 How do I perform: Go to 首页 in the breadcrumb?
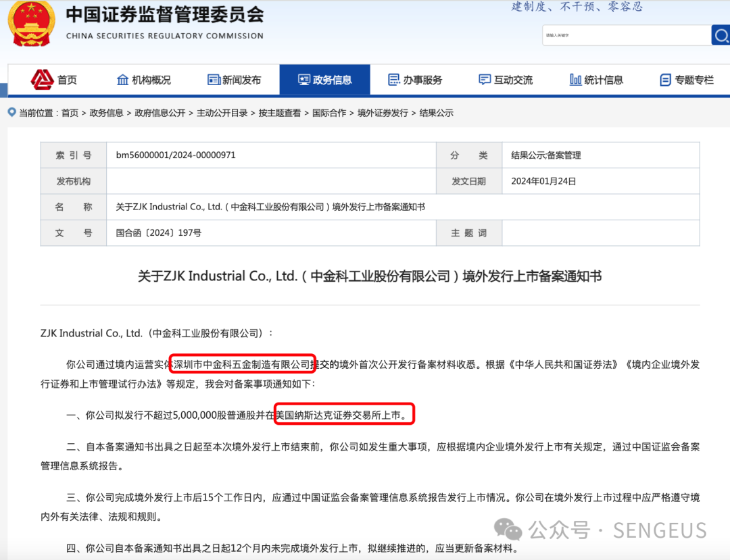(x=70, y=113)
